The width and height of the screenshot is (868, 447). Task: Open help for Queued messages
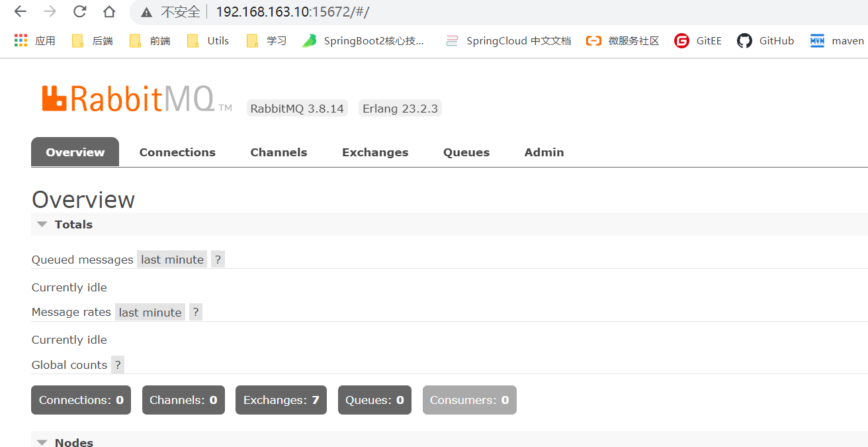[x=218, y=260]
